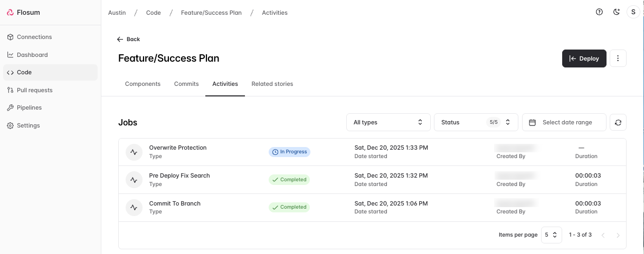
Task: Click the Overwrite Protection activity icon
Action: [x=134, y=152]
